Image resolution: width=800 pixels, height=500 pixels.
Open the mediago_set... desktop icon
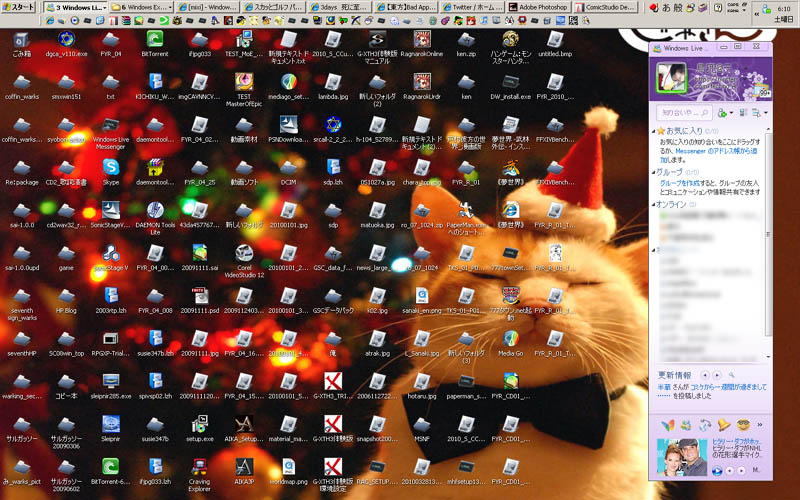coord(288,87)
